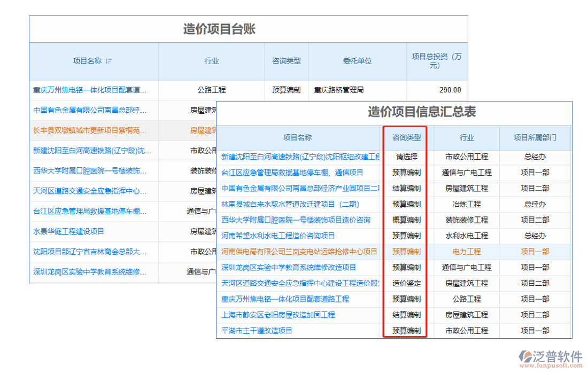Open 上海市静安区老旧房屋改造加固工程 link
Viewport: 588px width, 374px height.
[278, 315]
